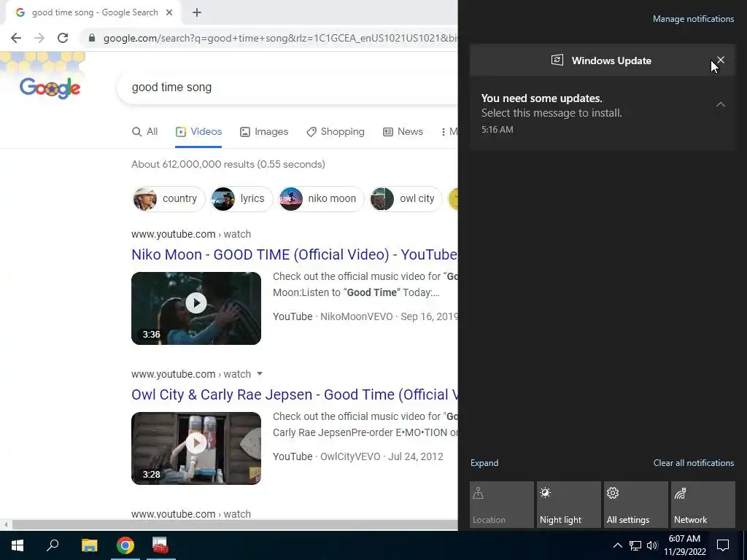
Task: Select the lyrics filter chip
Action: [x=241, y=198]
